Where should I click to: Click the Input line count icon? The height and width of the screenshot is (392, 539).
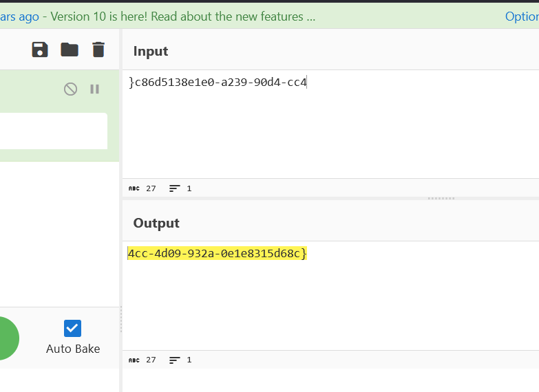175,188
